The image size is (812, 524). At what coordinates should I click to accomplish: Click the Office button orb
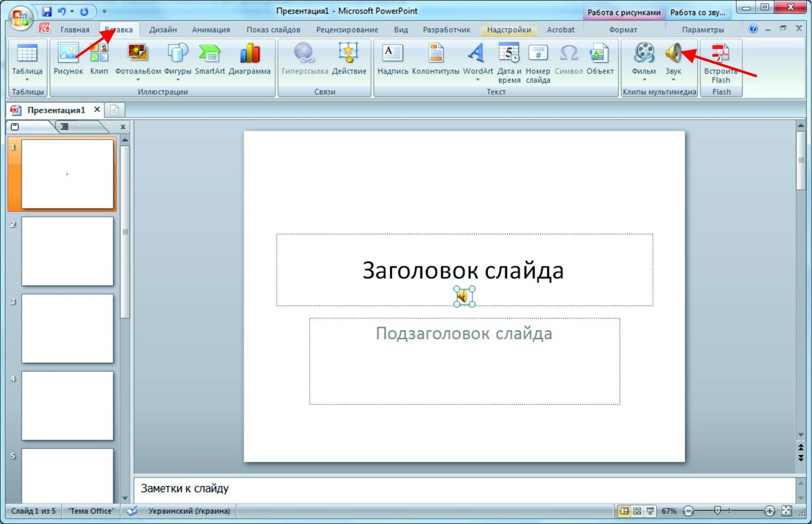click(21, 19)
